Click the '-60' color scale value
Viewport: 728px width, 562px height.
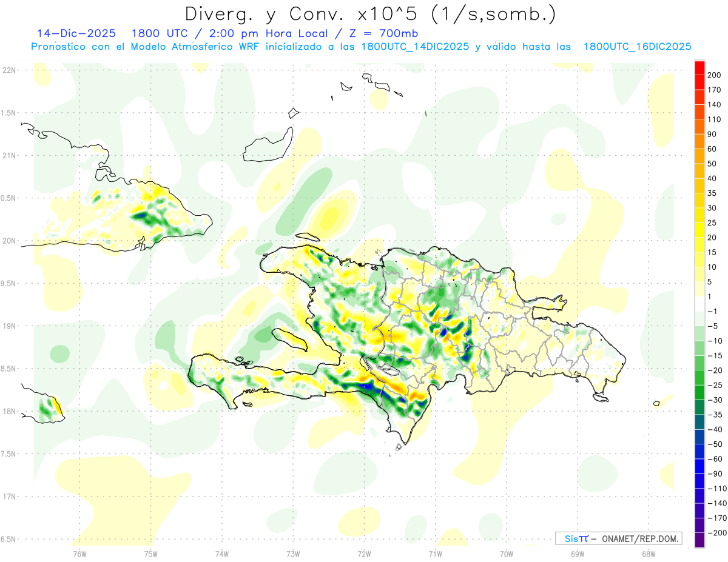715,458
